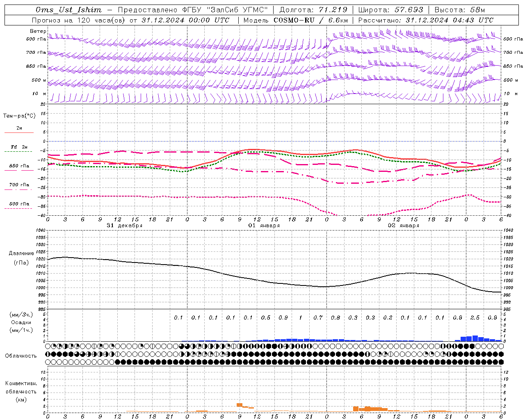Click the dash-dot 700 гПа legend line

coord(18,189)
